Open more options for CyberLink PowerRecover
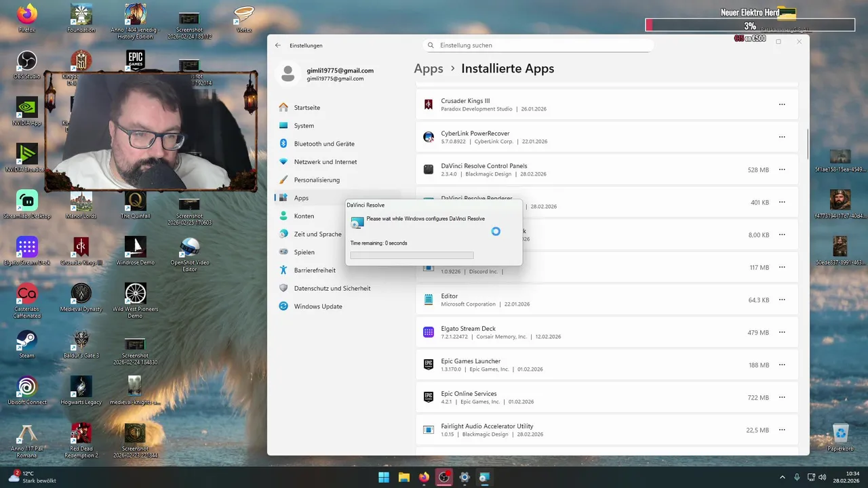The height and width of the screenshot is (488, 868). [782, 137]
